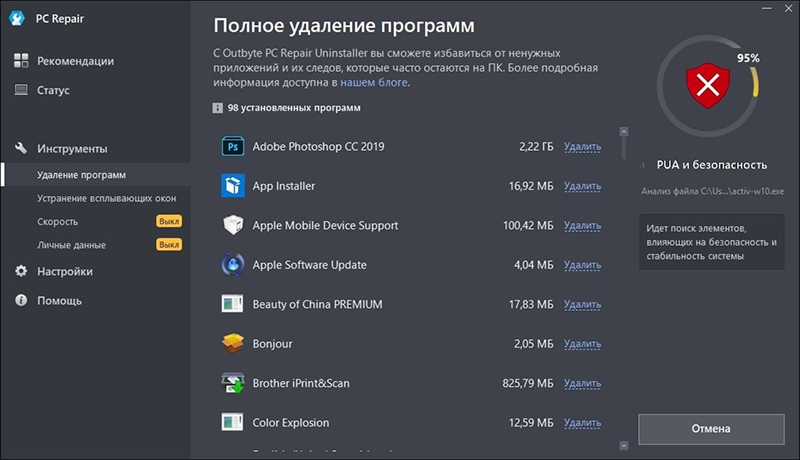Click the Bonjour package icon
Screen dimensions: 800x460
[x=233, y=343]
